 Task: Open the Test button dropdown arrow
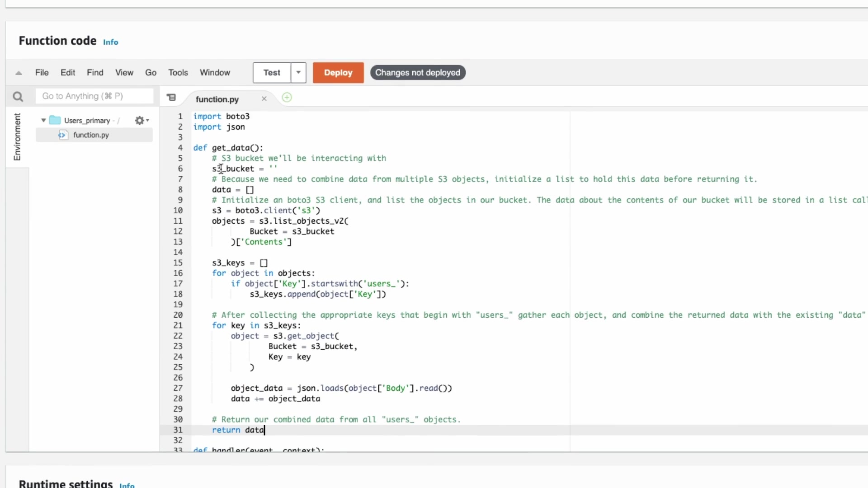point(298,73)
